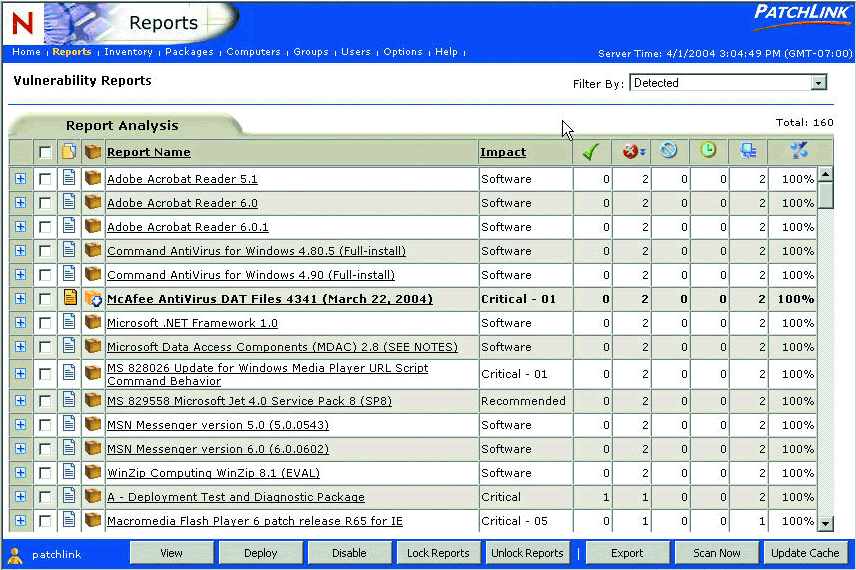The width and height of the screenshot is (856, 570).
Task: Check the box for Adobe Acrobat Reader 6.0.1
Action: click(x=45, y=227)
